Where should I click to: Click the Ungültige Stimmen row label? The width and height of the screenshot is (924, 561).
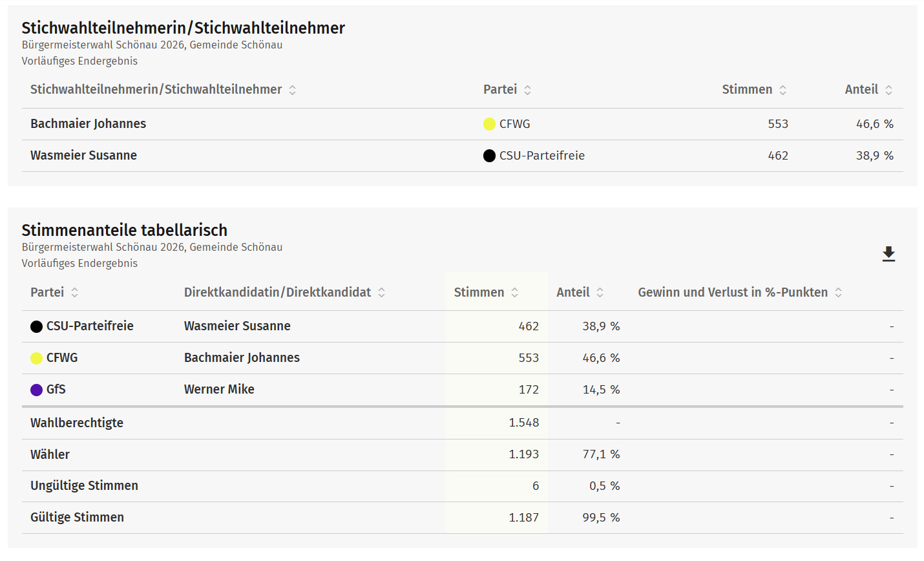(x=84, y=485)
